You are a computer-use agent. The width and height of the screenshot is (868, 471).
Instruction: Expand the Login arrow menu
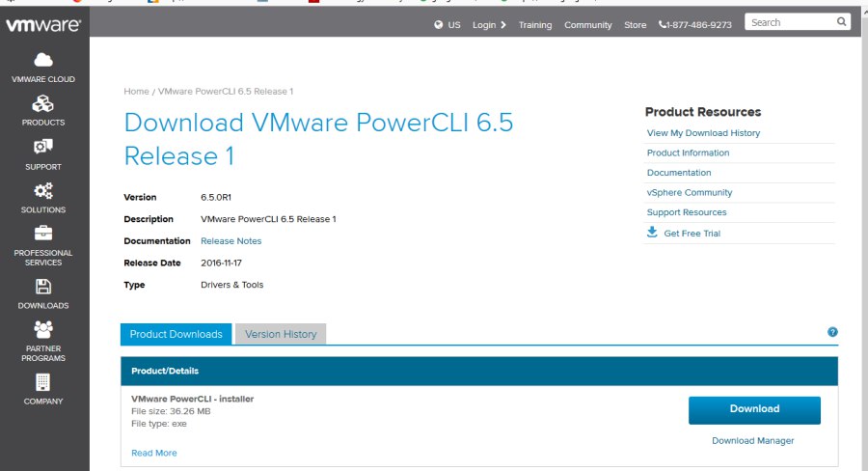click(x=503, y=25)
